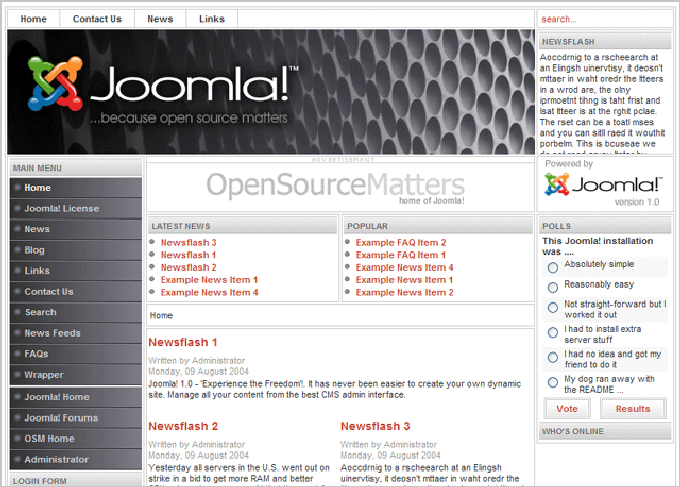This screenshot has height=487, width=680.
Task: Choose 'My dog ran away with the README'
Action: pyautogui.click(x=552, y=382)
